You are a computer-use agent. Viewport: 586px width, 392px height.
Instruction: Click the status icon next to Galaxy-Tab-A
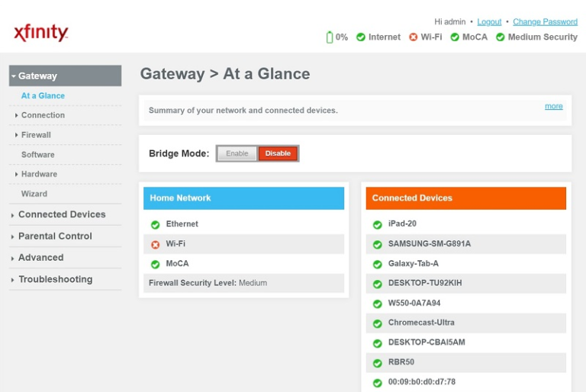point(378,264)
